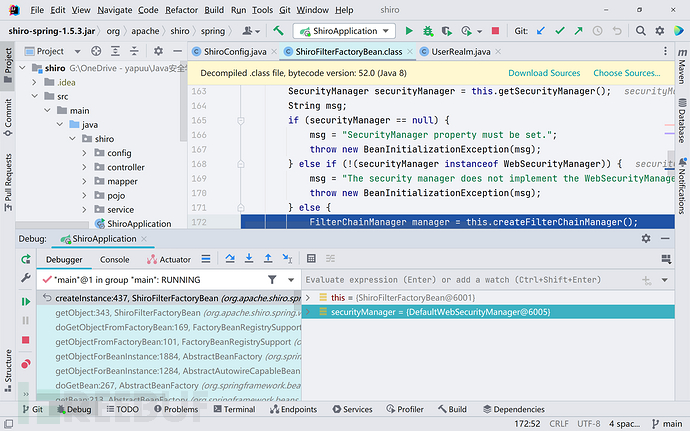Image resolution: width=690 pixels, height=431 pixels.
Task: Open Terminal tool window
Action: 234,409
